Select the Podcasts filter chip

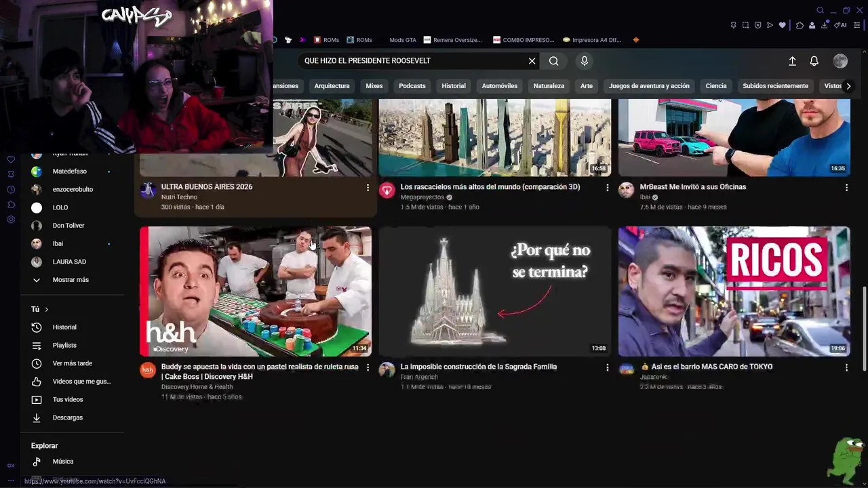click(412, 86)
